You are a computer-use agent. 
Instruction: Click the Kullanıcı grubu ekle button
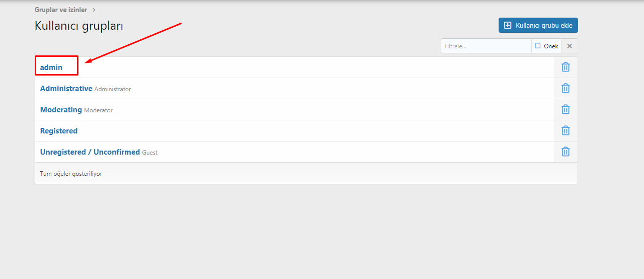pos(538,25)
